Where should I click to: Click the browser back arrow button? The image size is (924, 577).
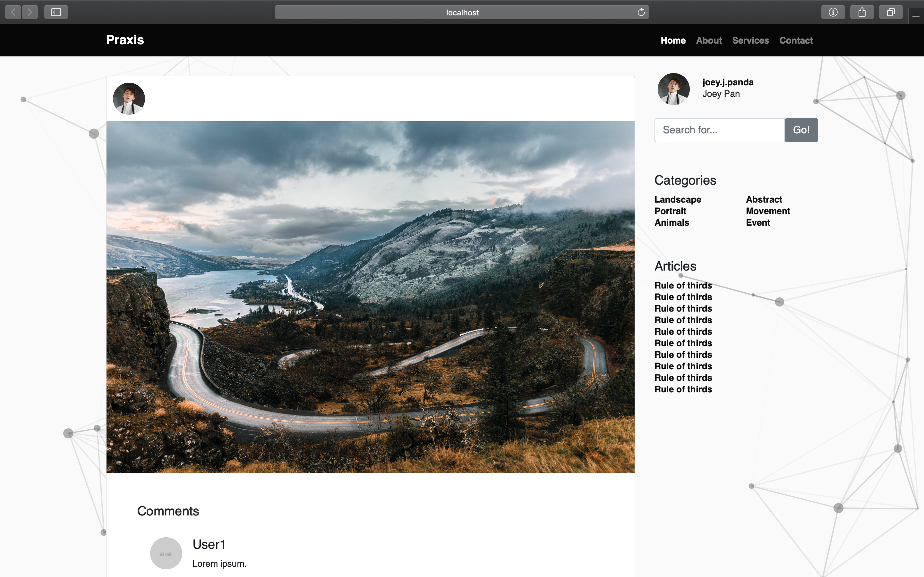[13, 12]
